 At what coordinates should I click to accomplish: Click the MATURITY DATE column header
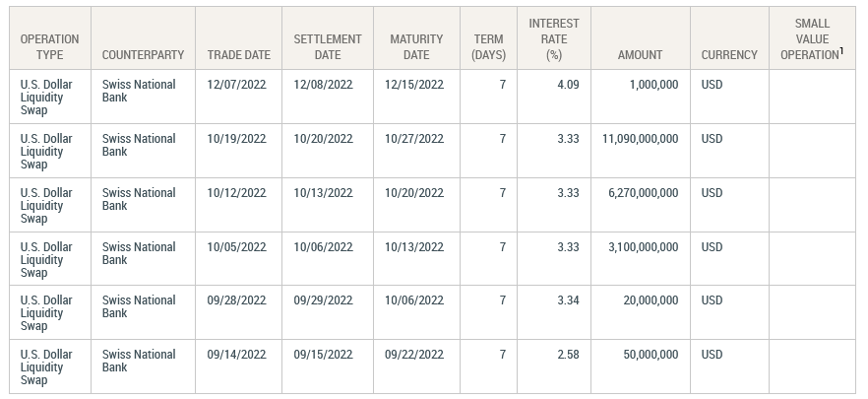click(416, 38)
